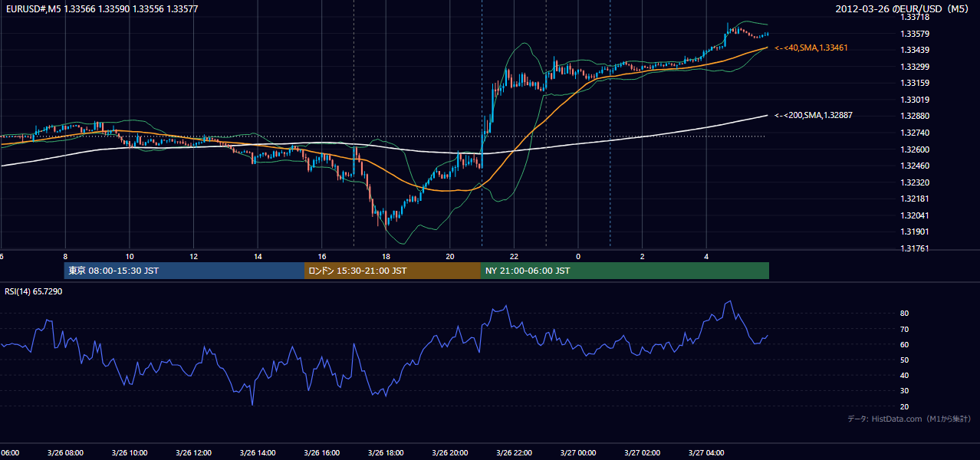This screenshot has width=980, height=460.
Task: Select the 3/26 16:00 date label
Action: (322, 452)
